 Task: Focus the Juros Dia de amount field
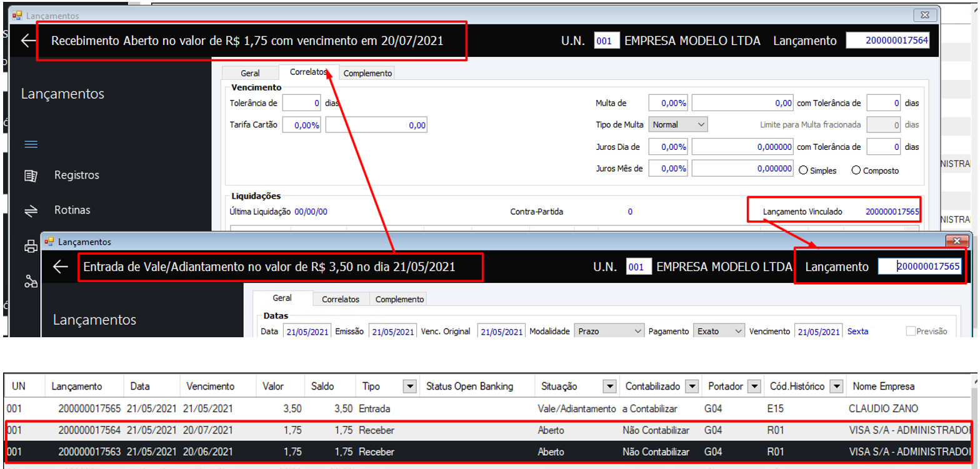pyautogui.click(x=742, y=147)
